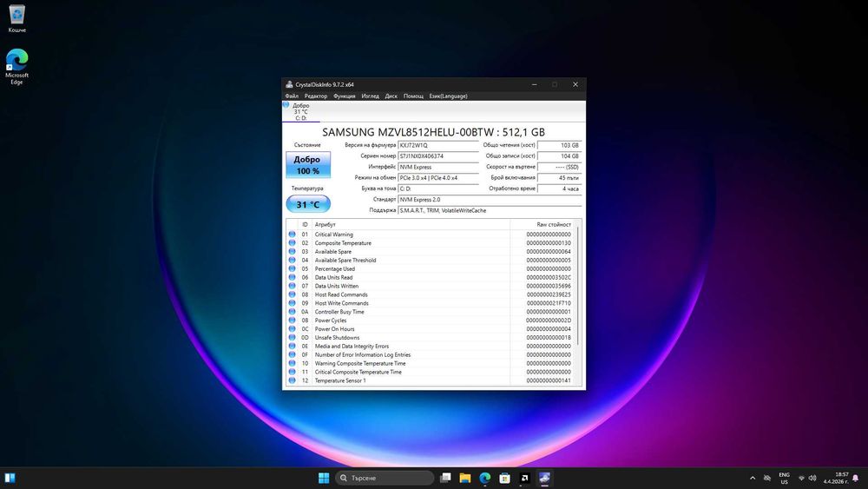Click the interface field NVM Express

tap(438, 167)
